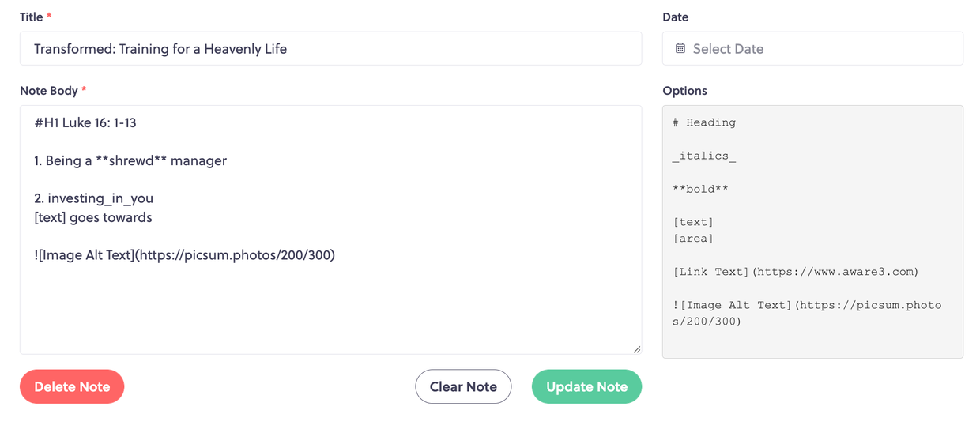
Task: Open the Select Date picker
Action: coord(812,48)
